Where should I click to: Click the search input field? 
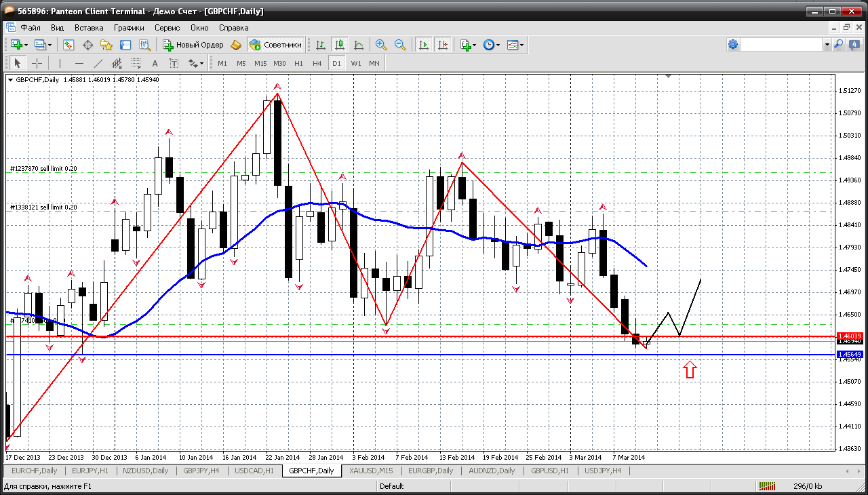click(781, 45)
